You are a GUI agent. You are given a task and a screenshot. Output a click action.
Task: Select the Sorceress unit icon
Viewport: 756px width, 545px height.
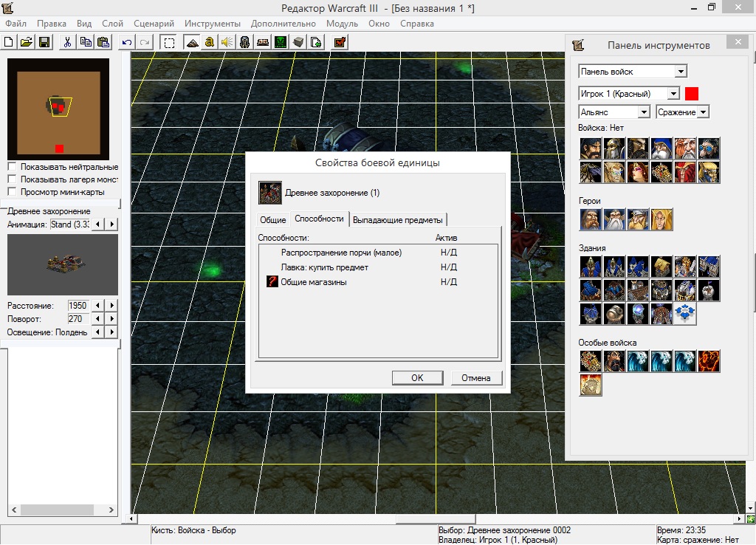tap(638, 172)
